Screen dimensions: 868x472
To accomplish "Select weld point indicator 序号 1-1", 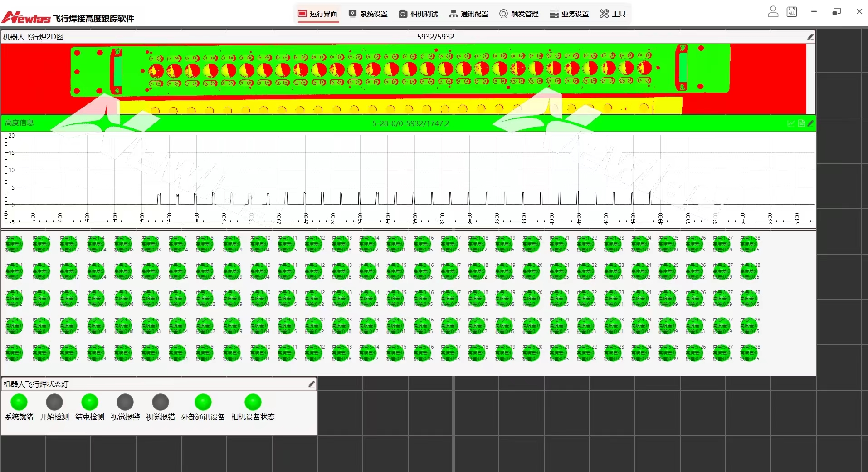I will click(14, 244).
